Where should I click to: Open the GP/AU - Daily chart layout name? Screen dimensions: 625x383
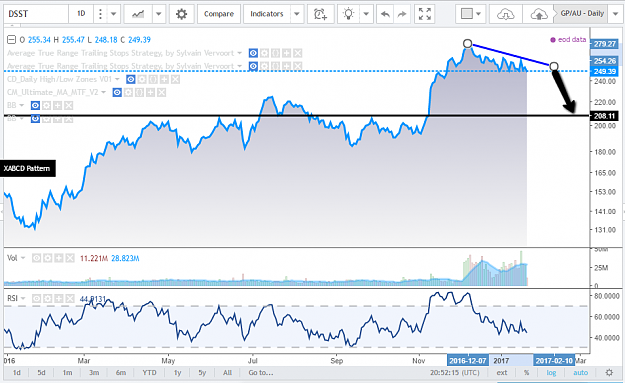tap(582, 14)
